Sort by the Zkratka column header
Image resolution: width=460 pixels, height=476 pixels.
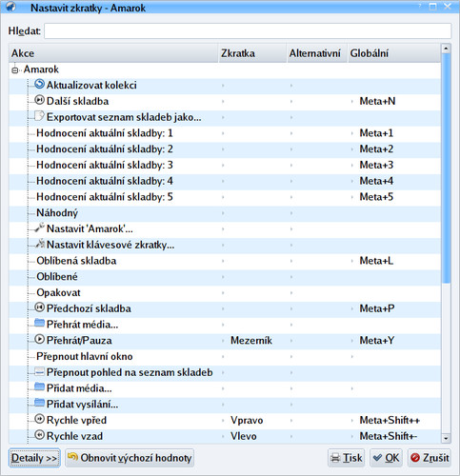(x=252, y=53)
